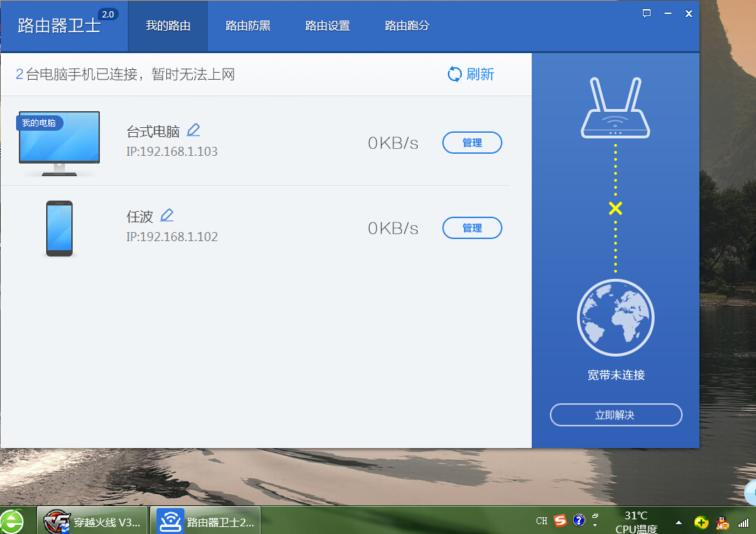This screenshot has width=756, height=534.
Task: Click the 刷新 refresh icon
Action: [454, 73]
